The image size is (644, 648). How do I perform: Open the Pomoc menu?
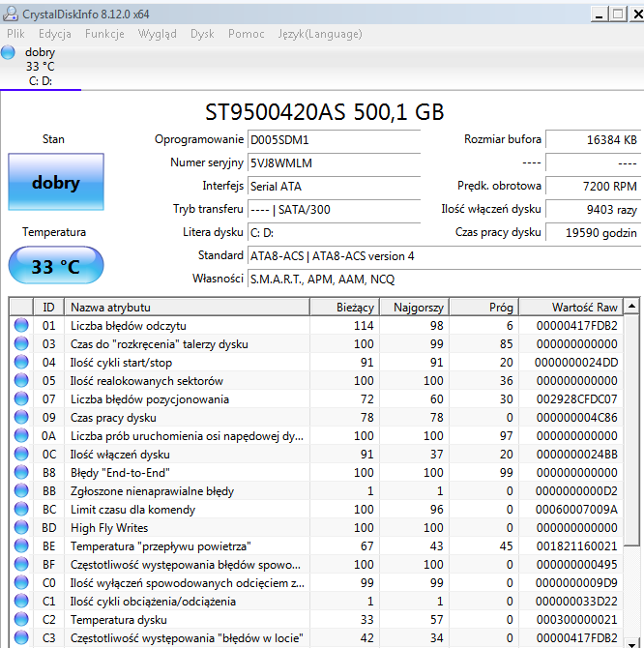[x=247, y=34]
